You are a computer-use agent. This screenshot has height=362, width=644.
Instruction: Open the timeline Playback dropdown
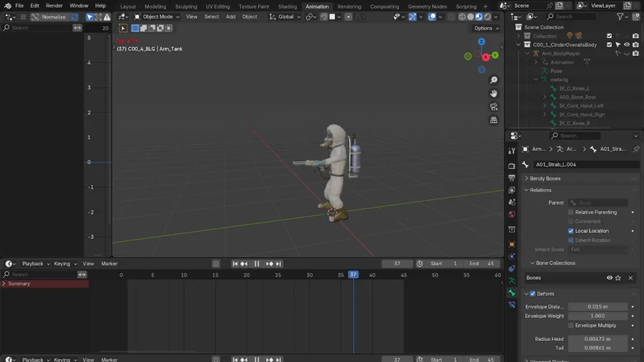click(x=35, y=263)
